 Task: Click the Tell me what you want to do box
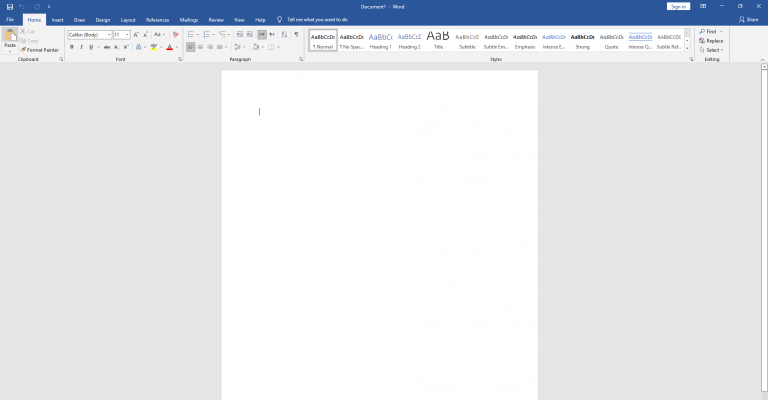tap(317, 20)
